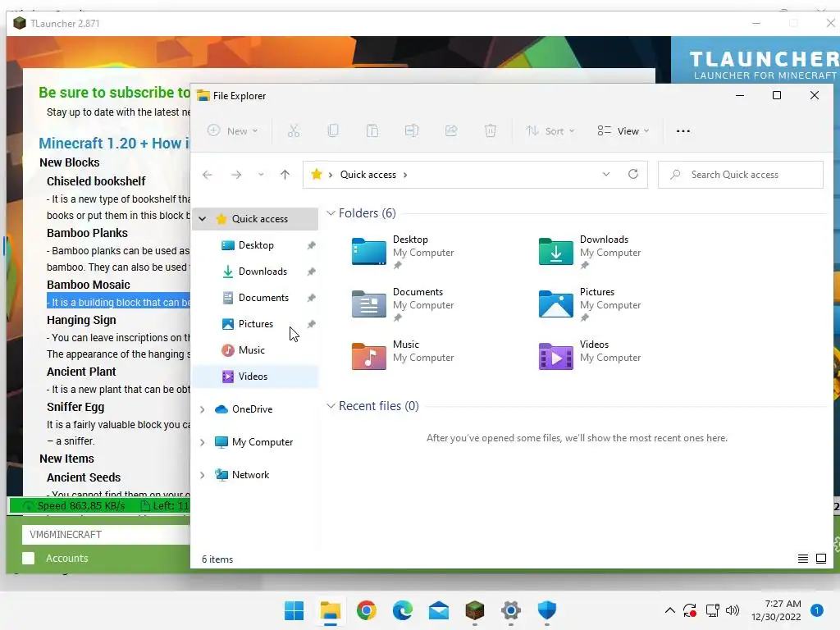
Task: Unpin Desktop using its sidebar pin icon
Action: pyautogui.click(x=311, y=245)
